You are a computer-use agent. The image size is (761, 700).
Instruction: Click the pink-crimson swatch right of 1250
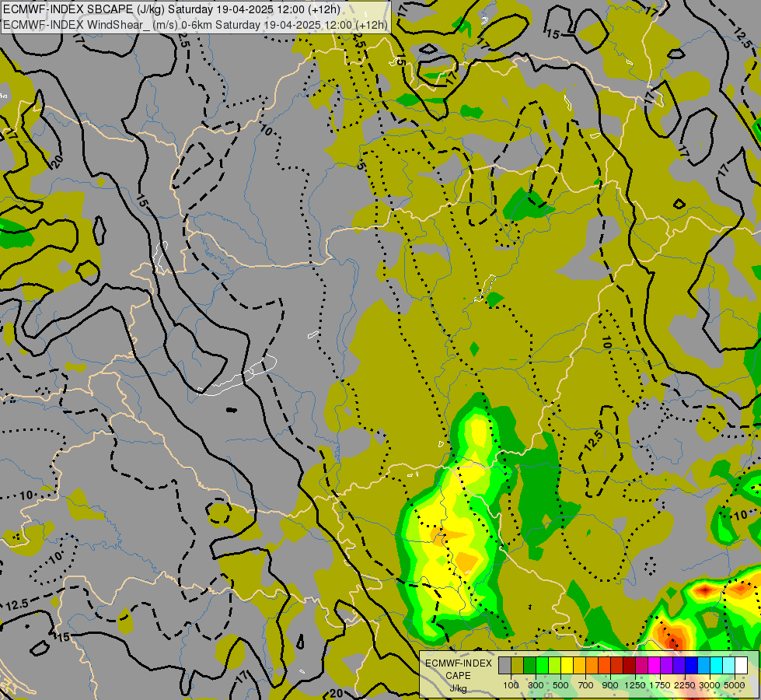coord(641,666)
